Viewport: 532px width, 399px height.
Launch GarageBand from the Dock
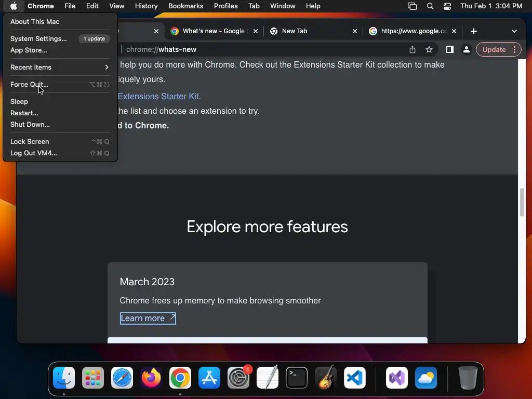(x=326, y=378)
